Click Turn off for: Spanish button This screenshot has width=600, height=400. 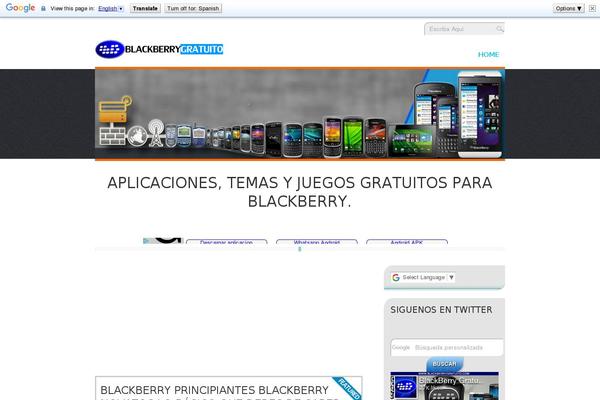193,8
